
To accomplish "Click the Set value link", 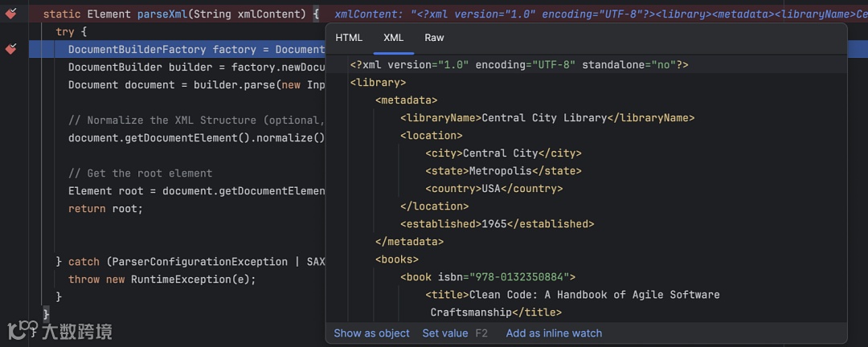I will point(445,333).
